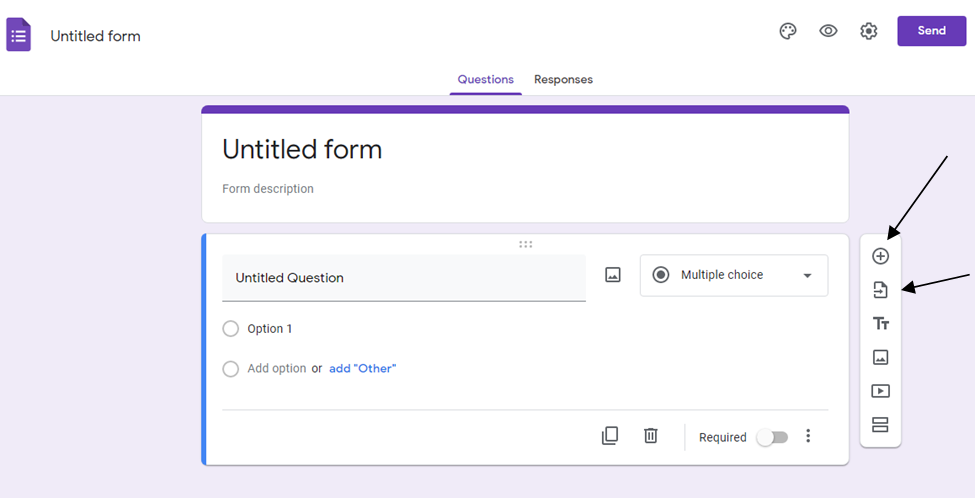
Task: Click the Add question plus icon
Action: [x=880, y=256]
